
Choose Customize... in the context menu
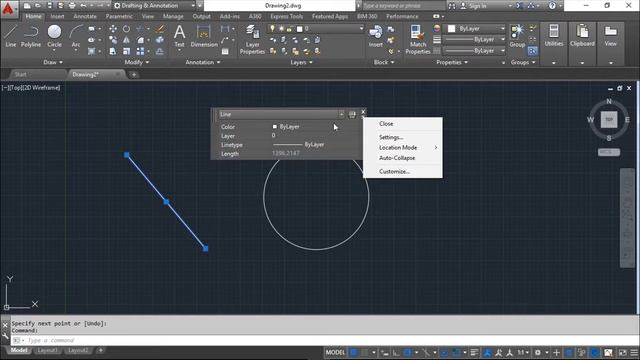pos(394,171)
